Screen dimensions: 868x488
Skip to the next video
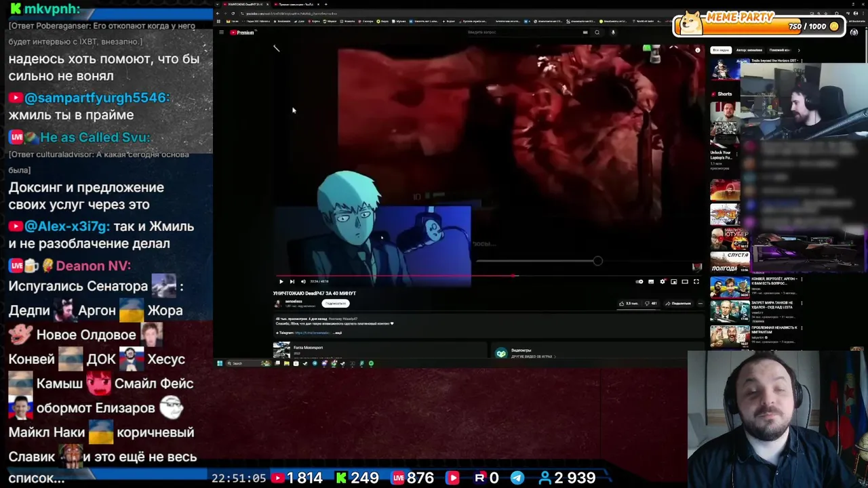coord(292,281)
